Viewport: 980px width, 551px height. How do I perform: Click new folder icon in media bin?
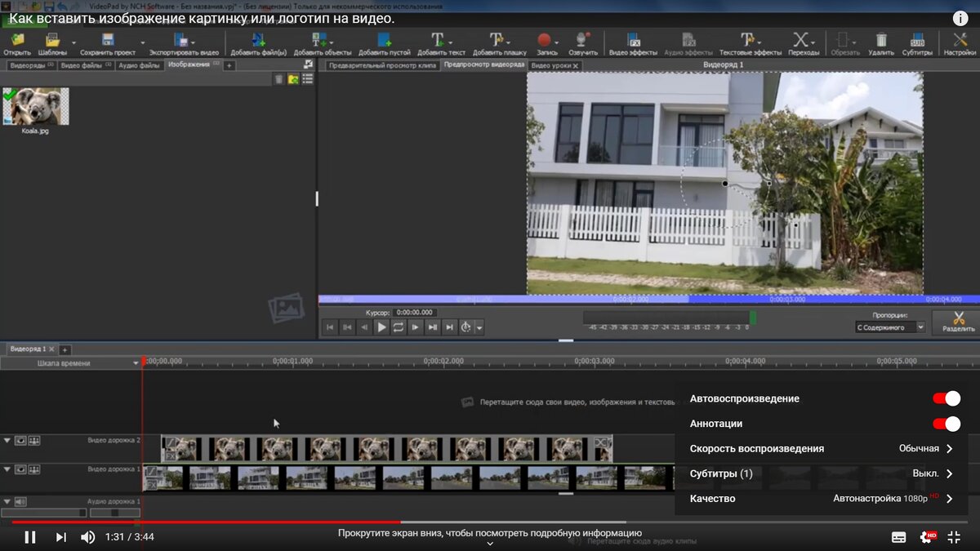[293, 79]
